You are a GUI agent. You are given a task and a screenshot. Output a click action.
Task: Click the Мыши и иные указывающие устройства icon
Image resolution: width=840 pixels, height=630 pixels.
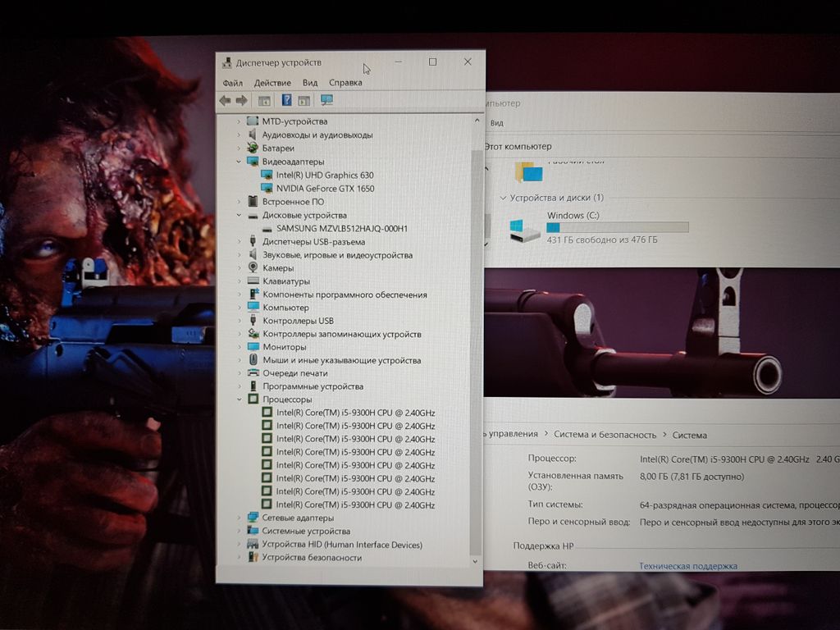pos(253,360)
